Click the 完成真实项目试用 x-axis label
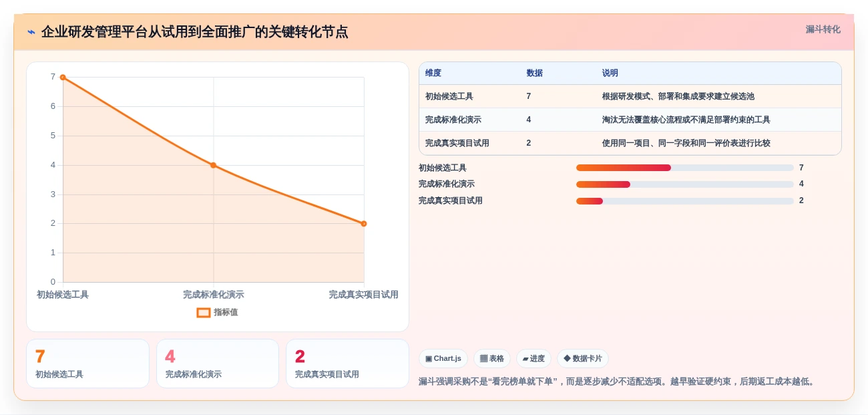This screenshot has width=868, height=415. 364,295
